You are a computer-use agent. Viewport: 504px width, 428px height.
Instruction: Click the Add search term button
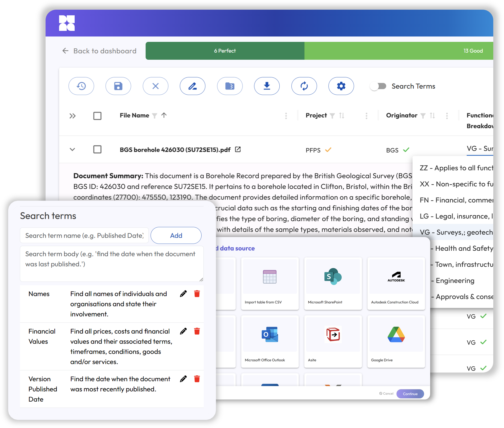(x=176, y=235)
